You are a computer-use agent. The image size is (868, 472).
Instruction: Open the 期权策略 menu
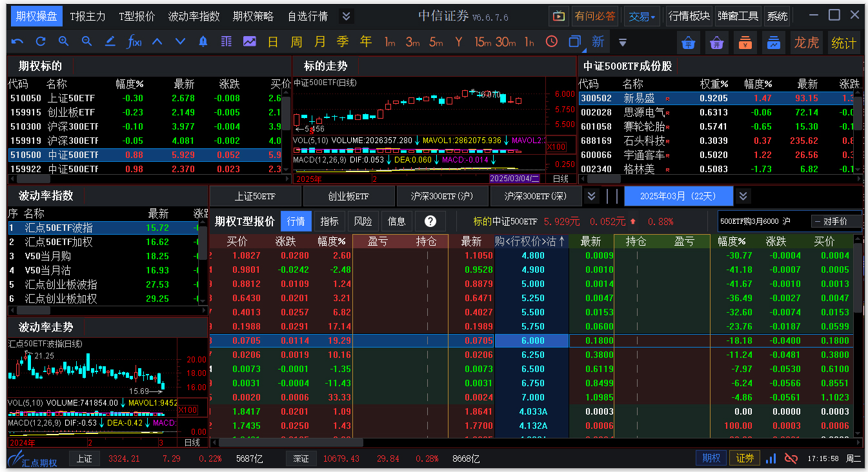(x=252, y=17)
